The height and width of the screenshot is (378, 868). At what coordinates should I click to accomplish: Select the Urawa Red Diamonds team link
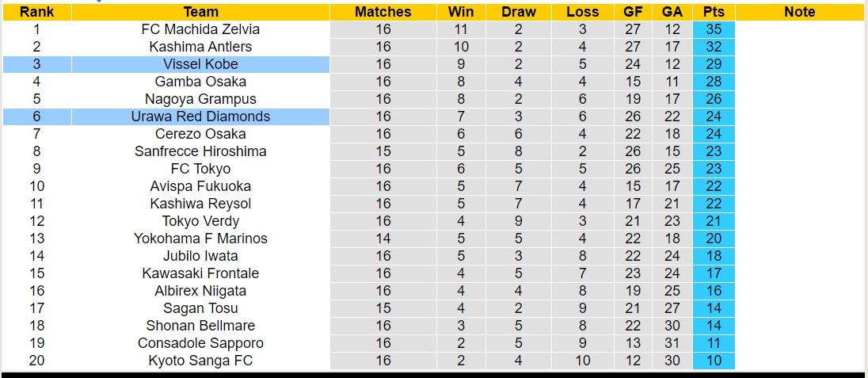point(200,116)
